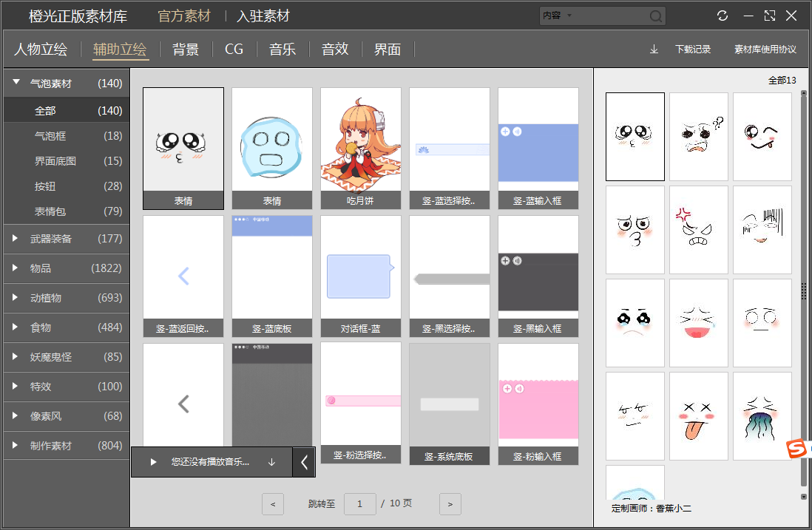Collapse the 气泡素材 category
812x530 pixels.
[x=16, y=83]
